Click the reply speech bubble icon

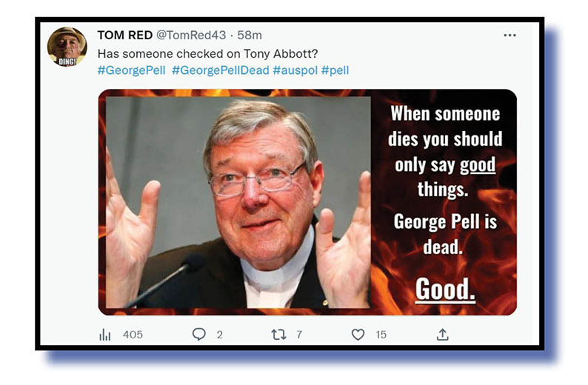click(x=198, y=334)
